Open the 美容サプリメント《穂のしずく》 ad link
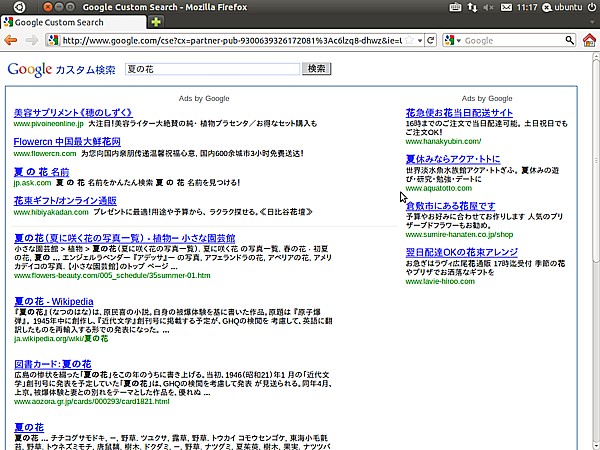Image resolution: width=600 pixels, height=450 pixels. (x=73, y=112)
